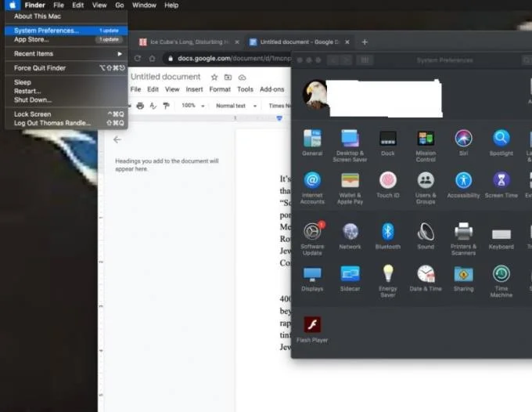Open Google Docs Format menu
Viewport: 532px width, 412px height.
pyautogui.click(x=220, y=89)
